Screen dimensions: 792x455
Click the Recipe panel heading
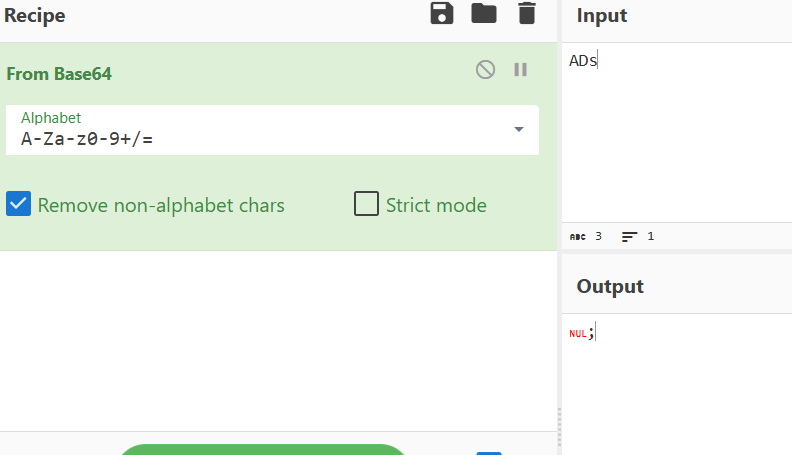point(35,15)
